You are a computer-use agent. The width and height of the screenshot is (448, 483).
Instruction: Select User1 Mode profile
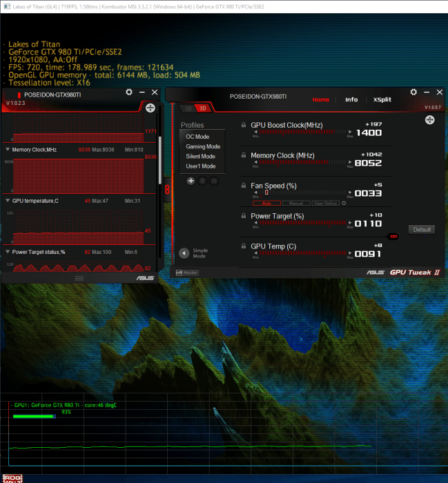(202, 166)
